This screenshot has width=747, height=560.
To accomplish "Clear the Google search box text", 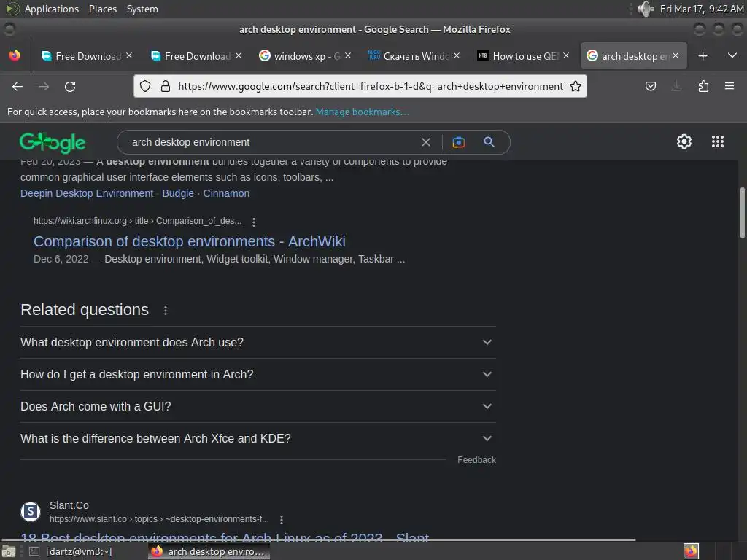I will tap(426, 142).
